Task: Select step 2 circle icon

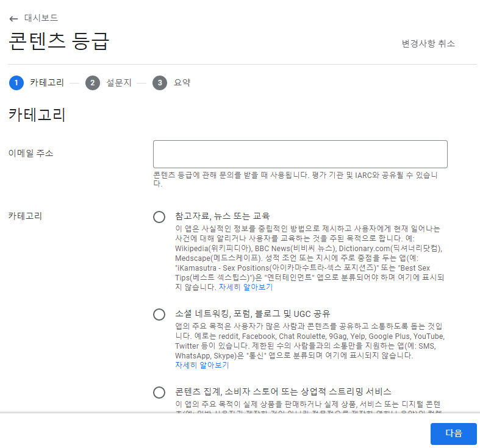Action: tap(93, 83)
